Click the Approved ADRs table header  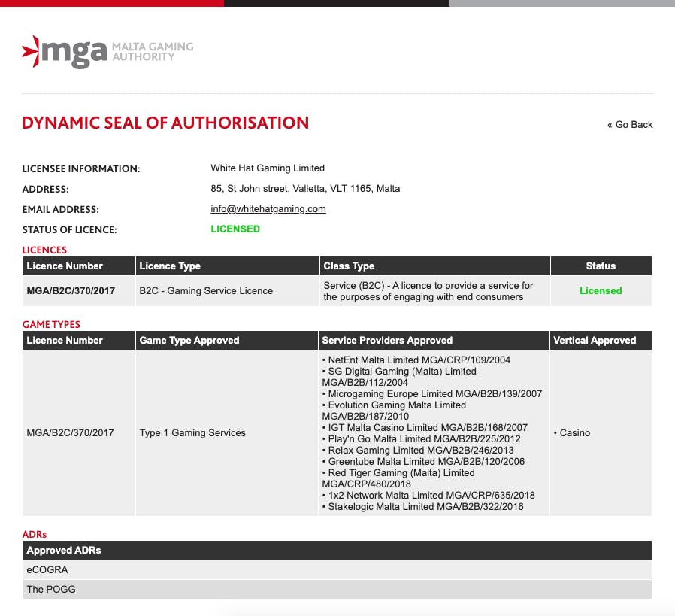[337, 550]
